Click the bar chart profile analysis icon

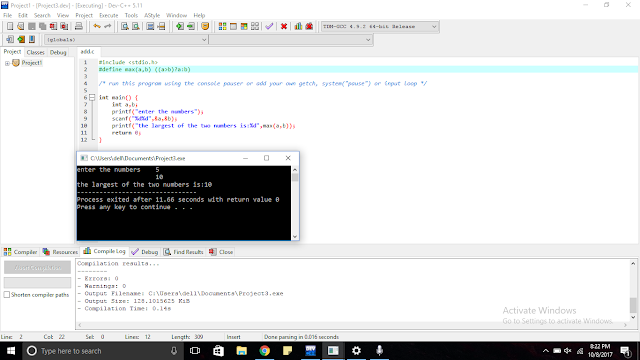298,27
